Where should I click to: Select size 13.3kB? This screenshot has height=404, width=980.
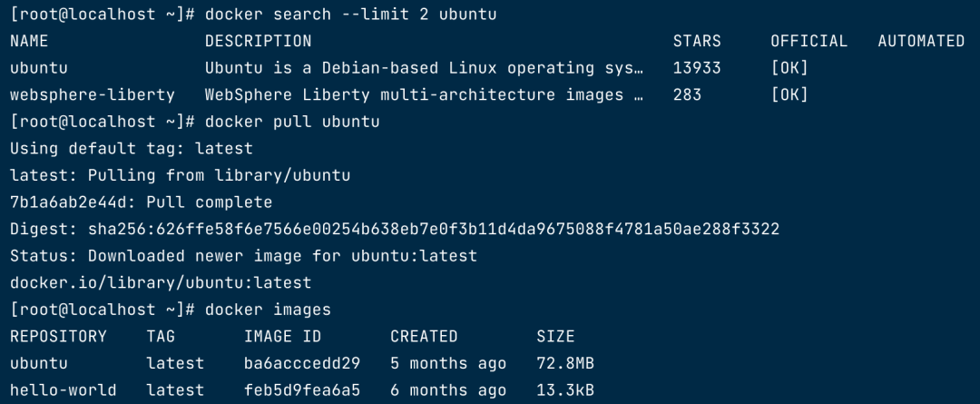[565, 390]
